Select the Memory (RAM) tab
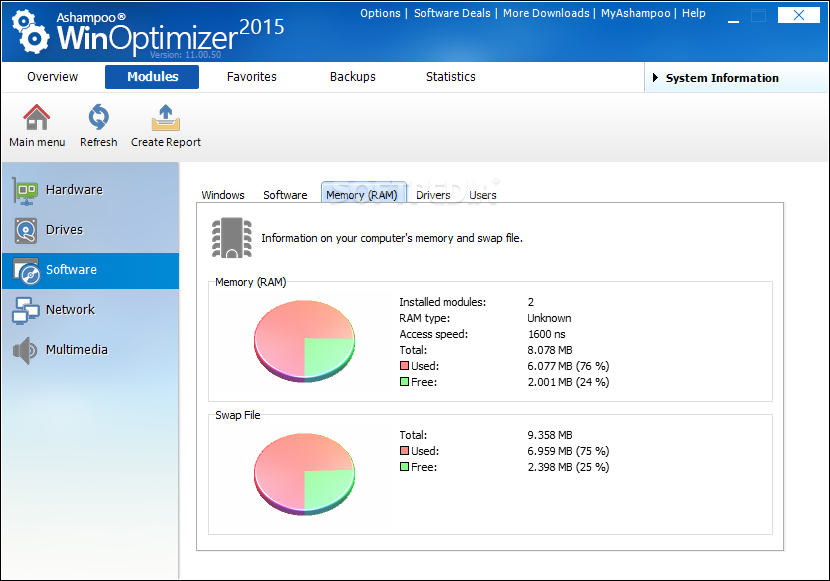 363,193
